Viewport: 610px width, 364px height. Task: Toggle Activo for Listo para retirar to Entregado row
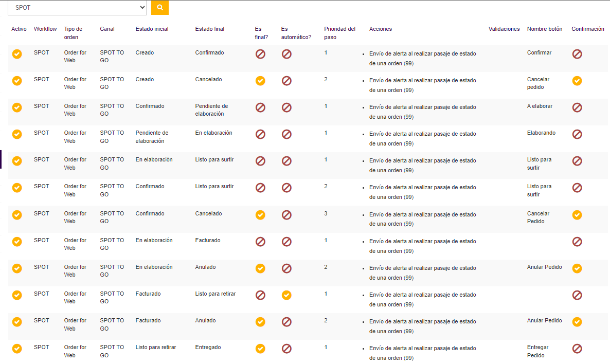click(17, 349)
